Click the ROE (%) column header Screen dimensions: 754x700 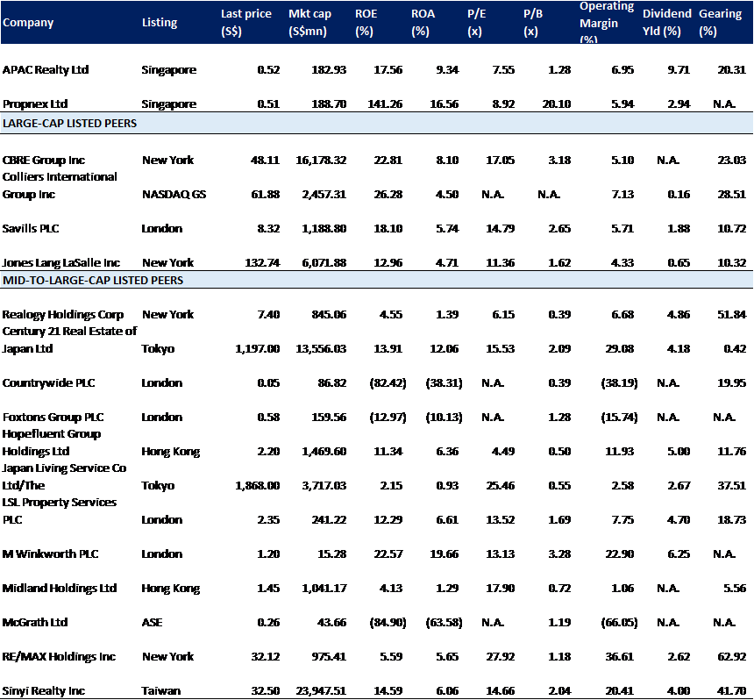tap(366, 23)
